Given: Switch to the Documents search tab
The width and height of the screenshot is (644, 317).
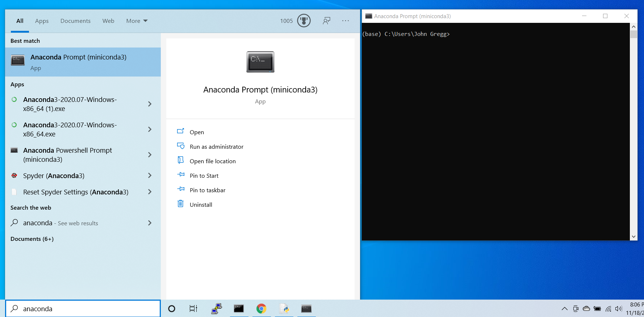Looking at the screenshot, I should pyautogui.click(x=75, y=21).
